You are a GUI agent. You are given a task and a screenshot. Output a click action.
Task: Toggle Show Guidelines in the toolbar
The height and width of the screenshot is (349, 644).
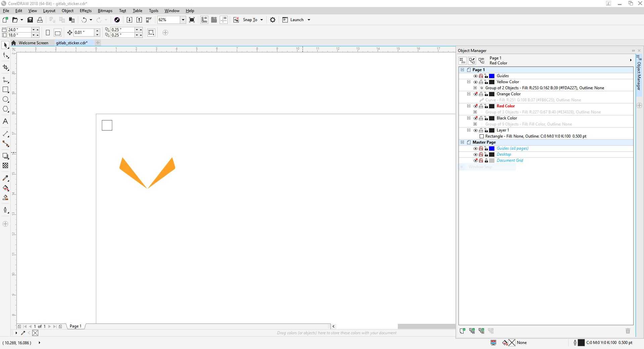(224, 20)
